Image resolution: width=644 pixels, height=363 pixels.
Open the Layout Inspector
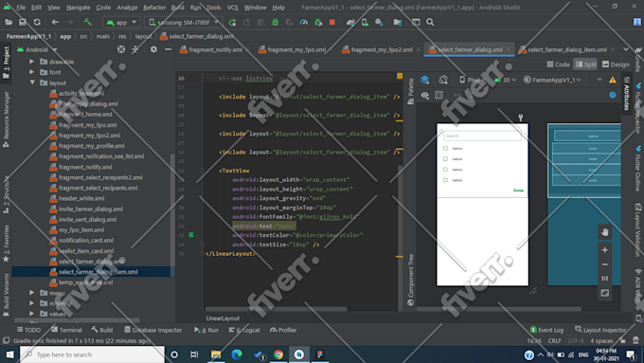[x=600, y=330]
